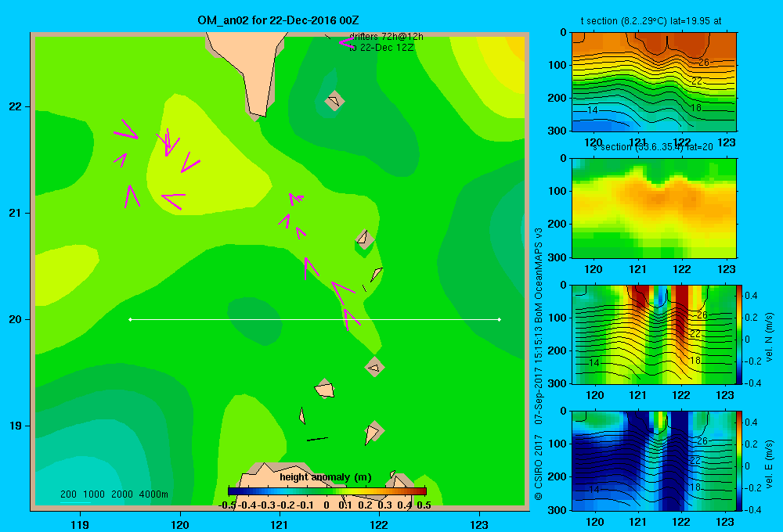Click the "vel. E (m/s)" axis label
Screen dimensions: 783x532
pos(770,464)
